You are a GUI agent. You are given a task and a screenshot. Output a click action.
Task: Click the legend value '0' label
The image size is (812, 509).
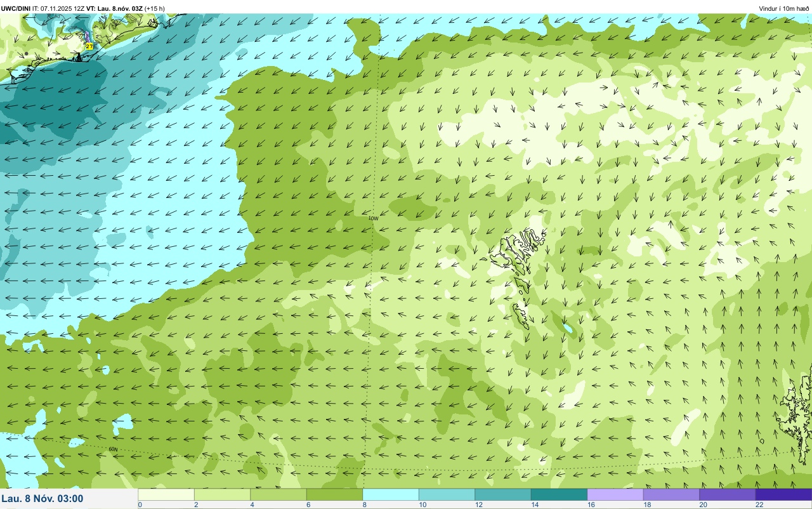140,505
